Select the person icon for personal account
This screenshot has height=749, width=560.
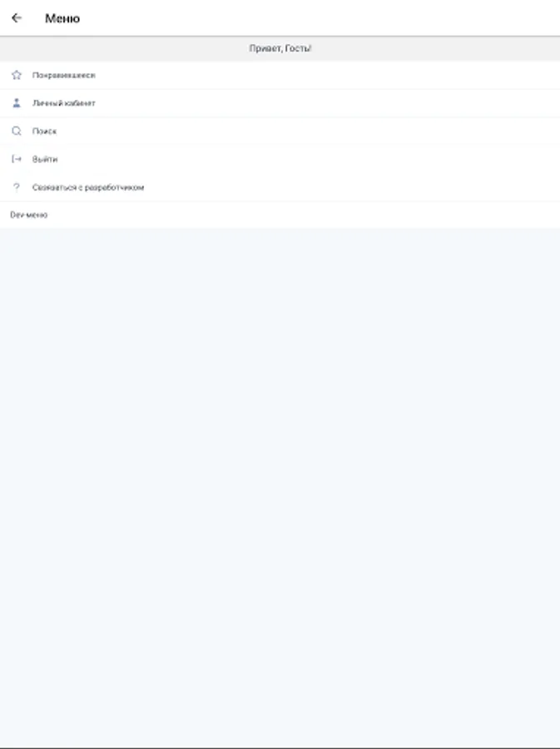point(17,102)
